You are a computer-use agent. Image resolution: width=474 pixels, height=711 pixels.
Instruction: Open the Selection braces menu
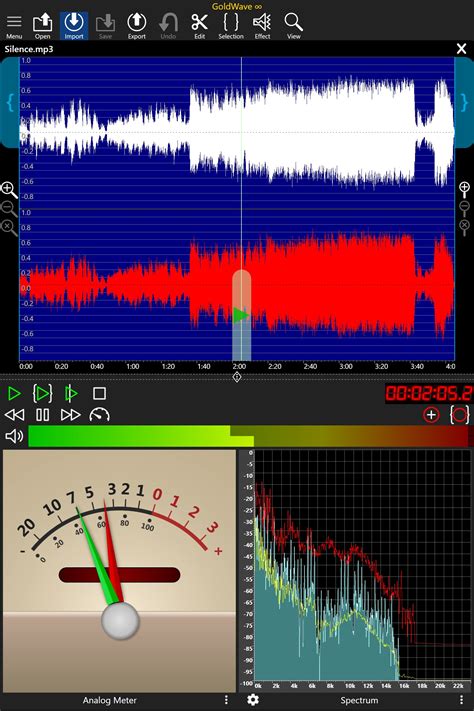pyautogui.click(x=231, y=26)
